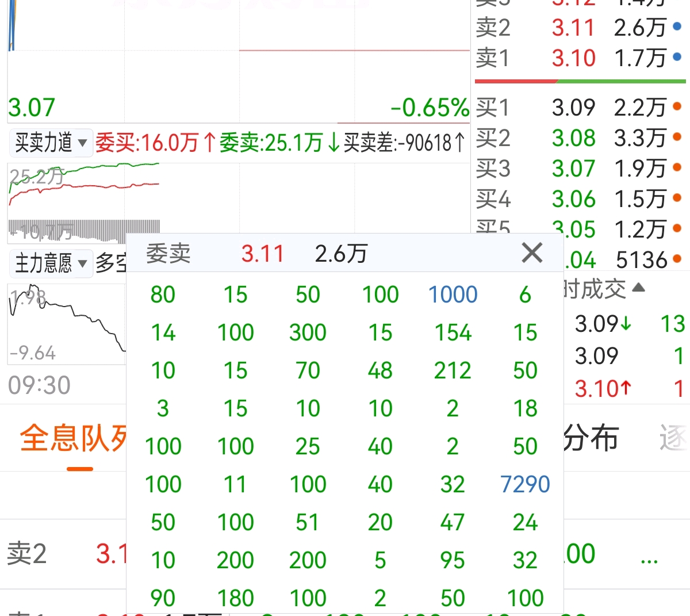Select the 买2 price 3.08 row
Screen dimensions: 690x616
point(580,137)
